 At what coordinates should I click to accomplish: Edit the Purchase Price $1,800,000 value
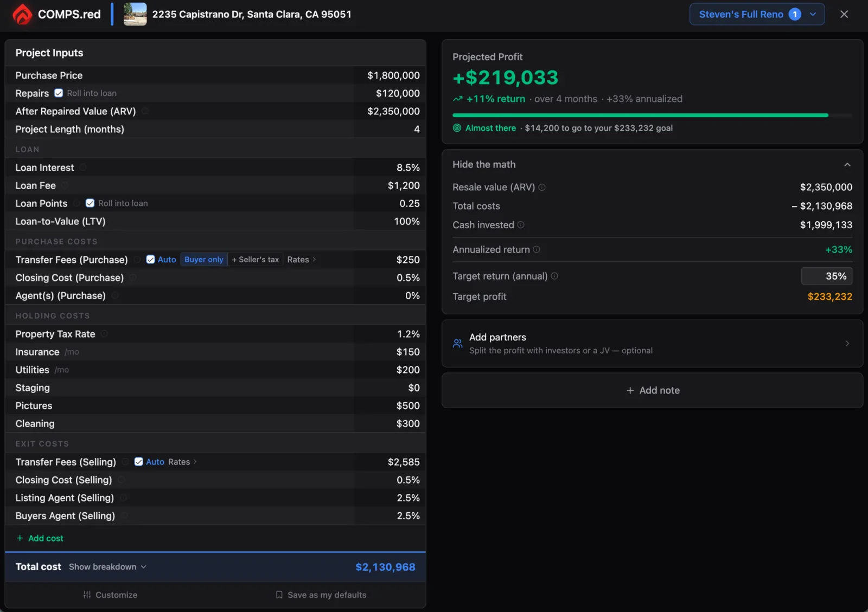pyautogui.click(x=390, y=75)
